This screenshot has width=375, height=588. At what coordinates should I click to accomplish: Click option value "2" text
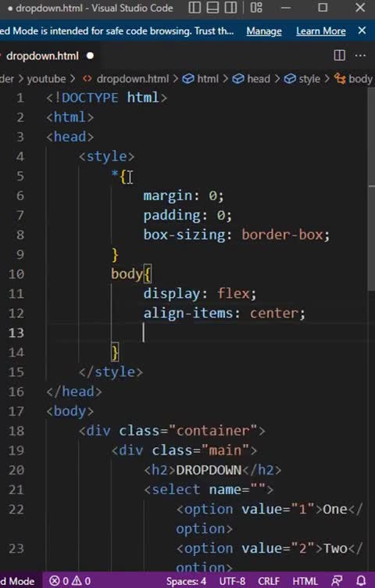[x=303, y=548]
